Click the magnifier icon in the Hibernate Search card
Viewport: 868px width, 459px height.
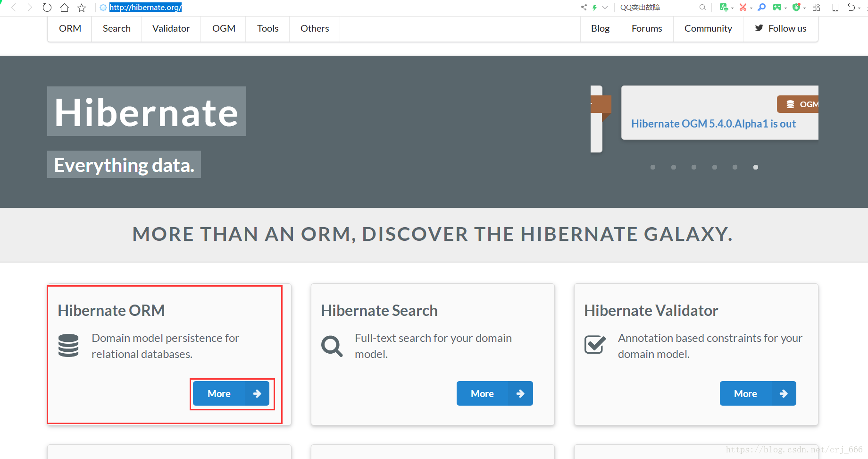(332, 346)
